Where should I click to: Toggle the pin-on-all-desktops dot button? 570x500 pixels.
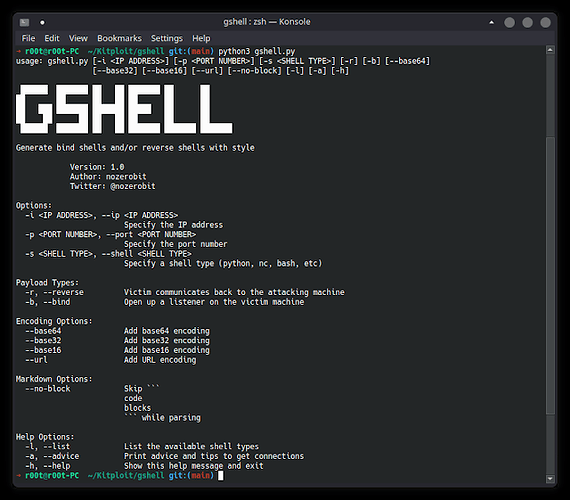point(43,23)
